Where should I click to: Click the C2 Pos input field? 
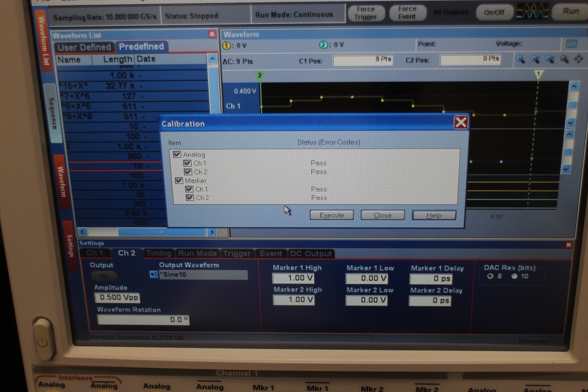470,60
